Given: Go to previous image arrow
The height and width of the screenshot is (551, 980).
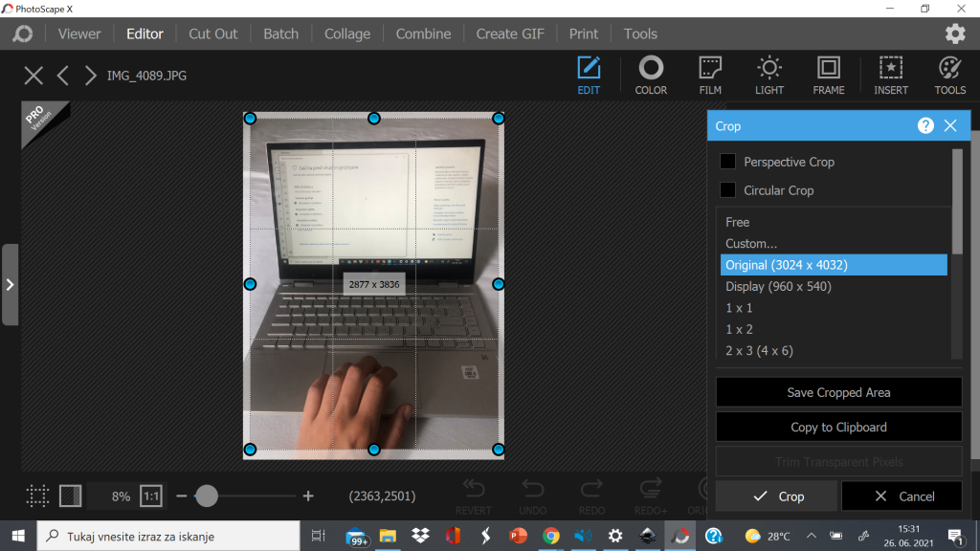Looking at the screenshot, I should [62, 76].
